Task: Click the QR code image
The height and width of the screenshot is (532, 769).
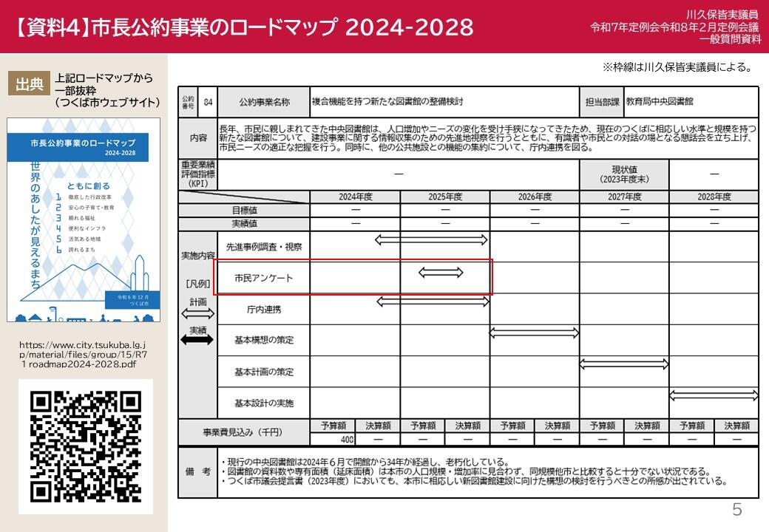Action: coord(86,446)
